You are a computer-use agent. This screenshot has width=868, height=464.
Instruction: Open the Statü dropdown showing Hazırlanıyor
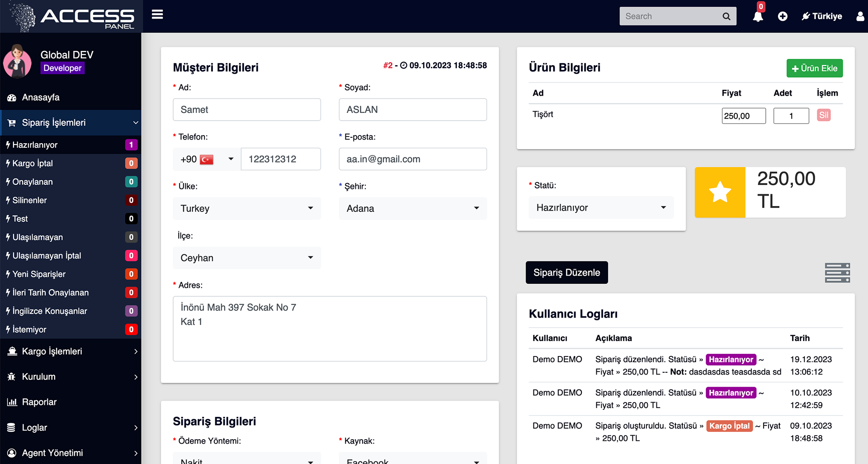pyautogui.click(x=601, y=208)
